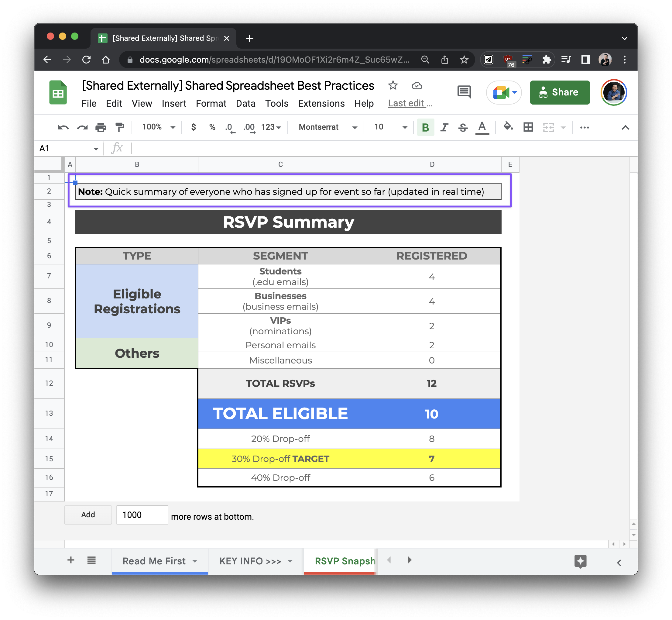Select the paint format tool
The height and width of the screenshot is (620, 672).
120,127
